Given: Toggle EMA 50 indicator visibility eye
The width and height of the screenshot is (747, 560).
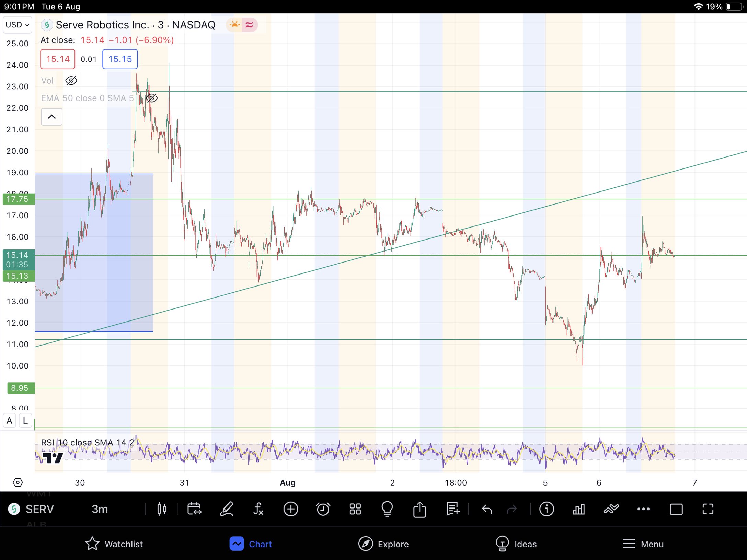Looking at the screenshot, I should point(152,98).
